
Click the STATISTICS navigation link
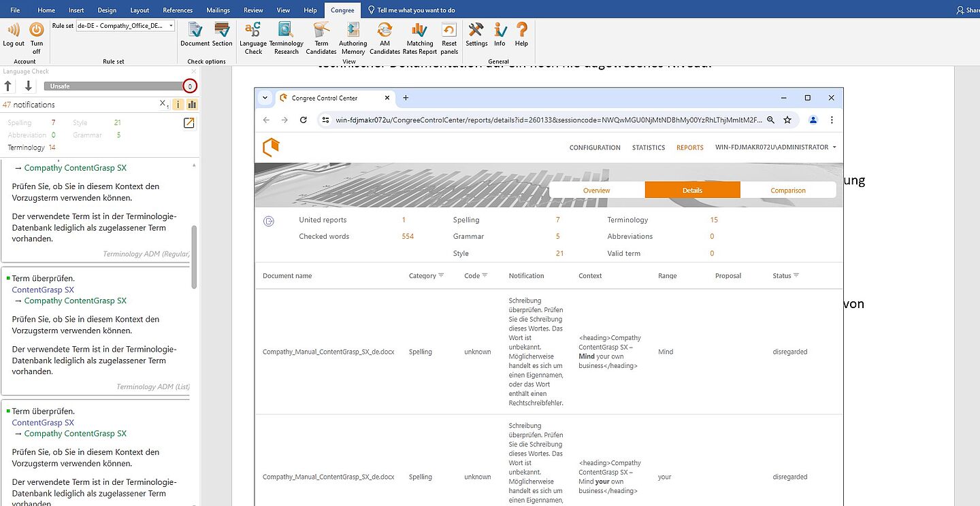(648, 148)
